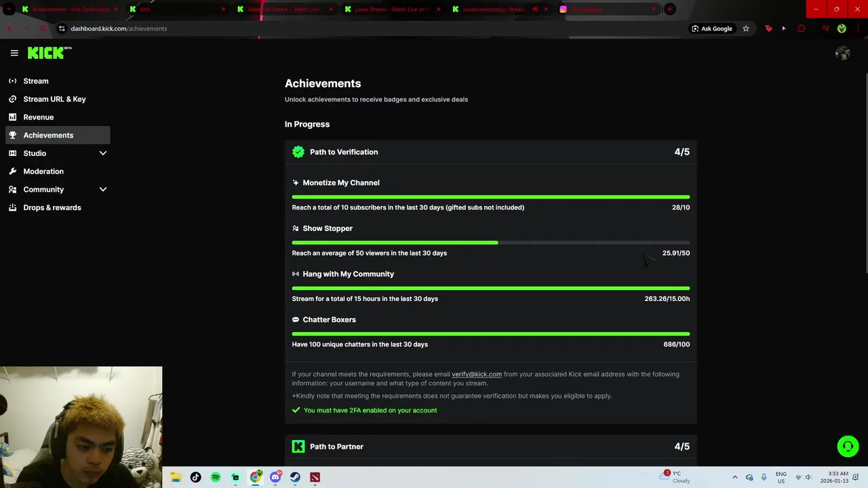868x488 pixels.
Task: Switch to the Instagram browser tab
Action: 607,9
